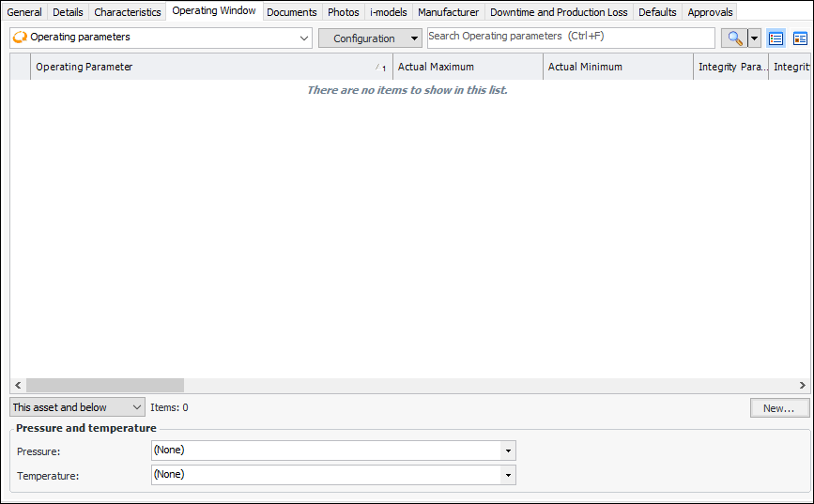
Task: Click left arrow of horizontal scrollbar
Action: click(x=18, y=385)
